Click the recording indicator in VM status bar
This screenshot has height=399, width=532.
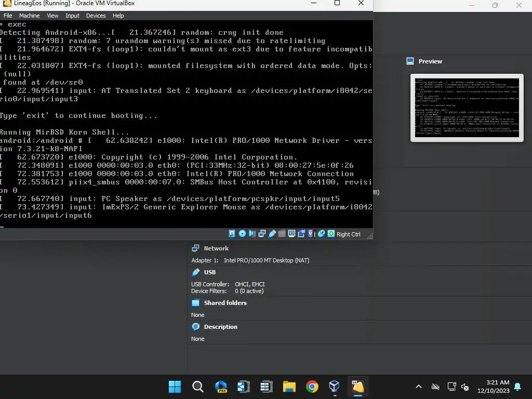coord(301,234)
